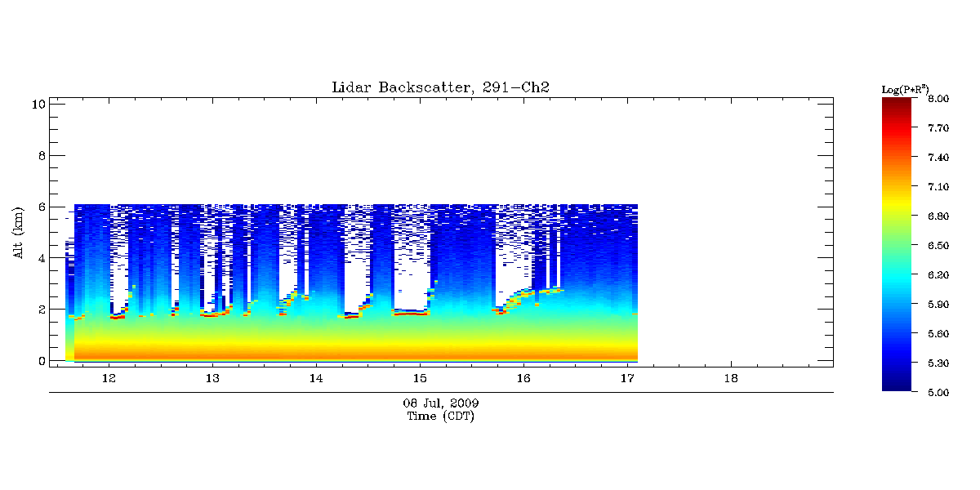Click the x-axis tick label 15
Screen dimensions: 980x490
[x=419, y=378]
